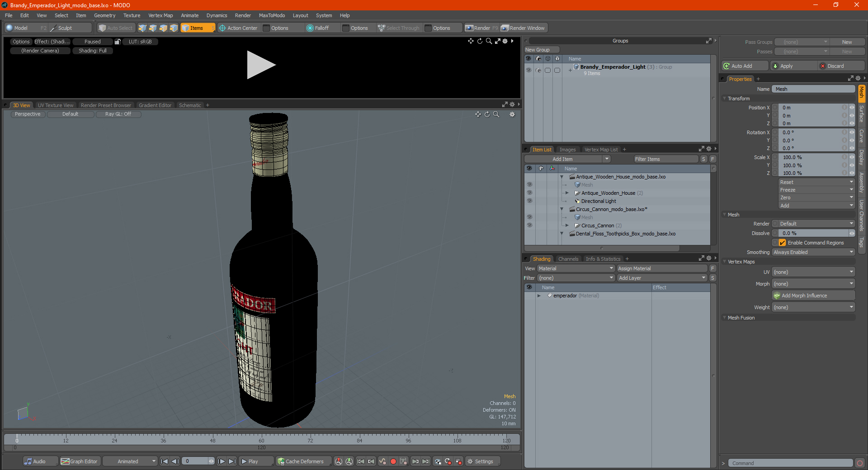Click the Dissolve percentage slider
Viewport: 868px width, 470px height.
(x=813, y=233)
